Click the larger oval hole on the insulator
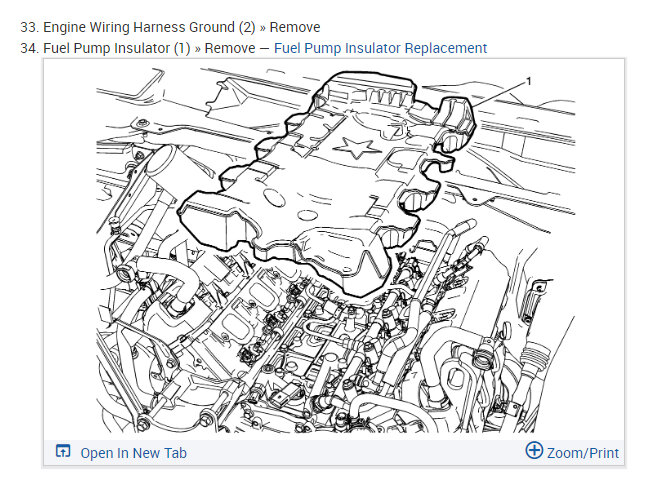This screenshot has height=482, width=669. tap(274, 198)
